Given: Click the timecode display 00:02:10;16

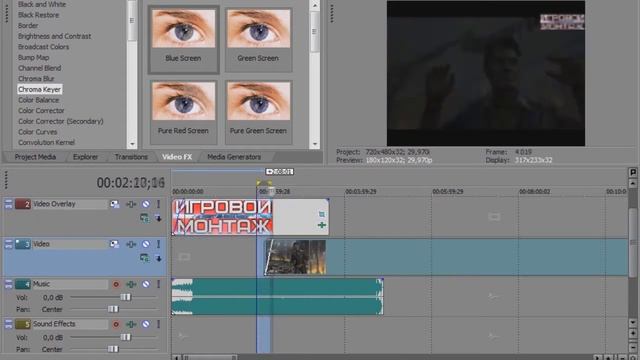Looking at the screenshot, I should point(131,182).
